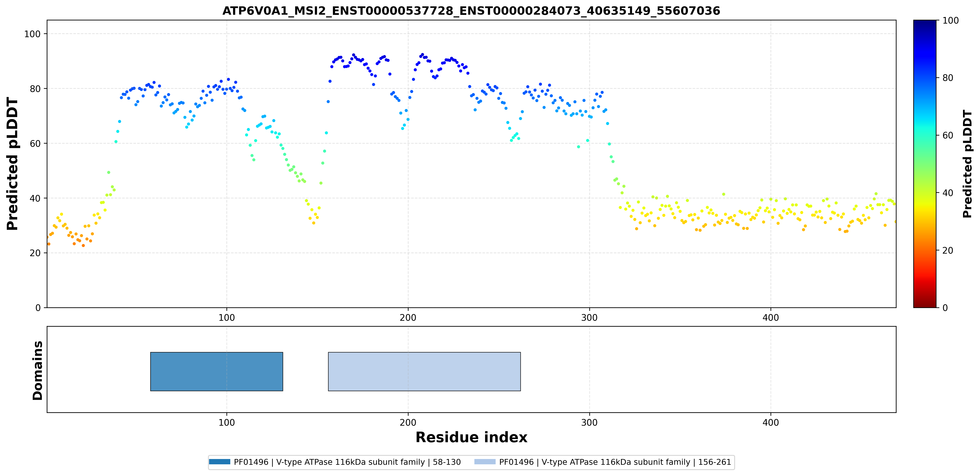
Task: Click the Predicted pLDDT colorbar gradient
Action: (x=925, y=164)
